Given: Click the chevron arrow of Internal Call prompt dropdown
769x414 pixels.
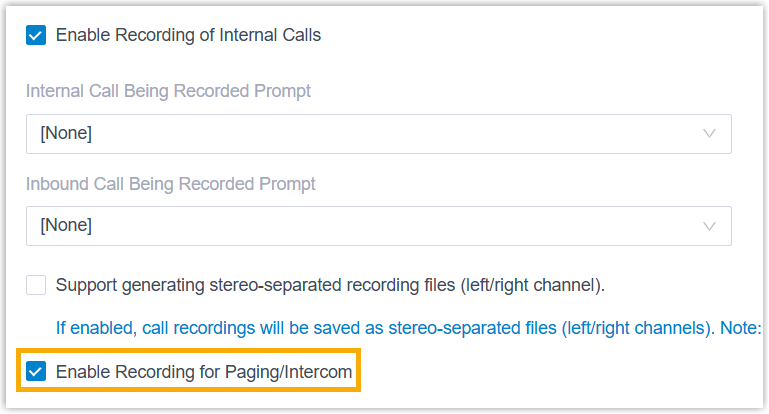Looking at the screenshot, I should (x=710, y=133).
